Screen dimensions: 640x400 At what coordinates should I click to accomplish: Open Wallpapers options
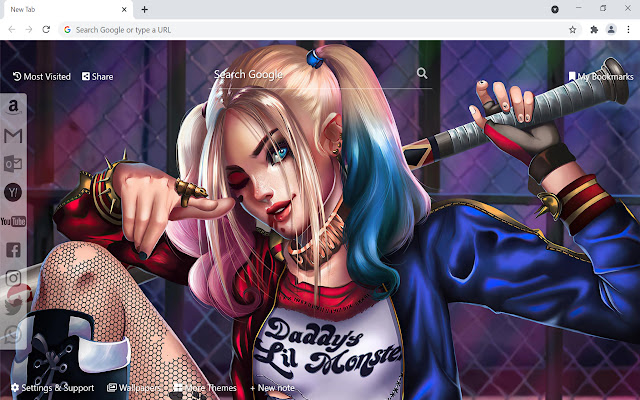coord(133,388)
